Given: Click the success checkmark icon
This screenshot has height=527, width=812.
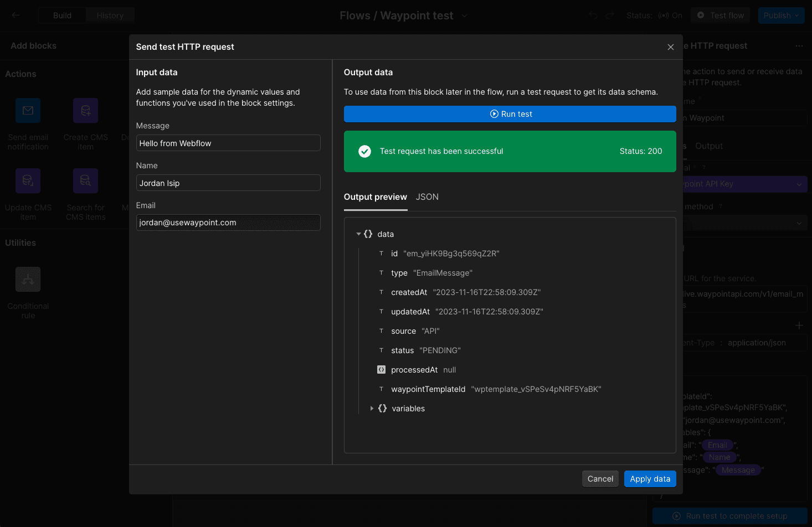Looking at the screenshot, I should (364, 151).
